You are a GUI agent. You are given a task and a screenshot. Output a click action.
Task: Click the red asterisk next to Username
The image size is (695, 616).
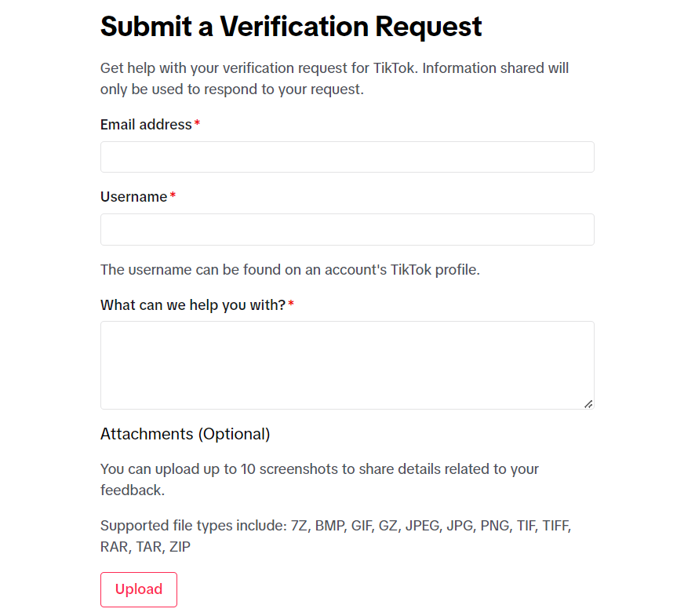[173, 197]
